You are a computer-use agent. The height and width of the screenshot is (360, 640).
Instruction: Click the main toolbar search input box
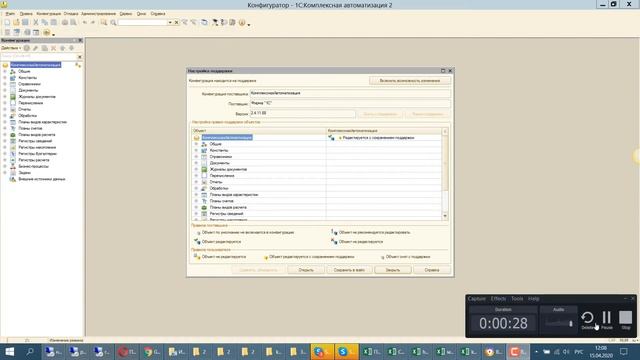142,22
